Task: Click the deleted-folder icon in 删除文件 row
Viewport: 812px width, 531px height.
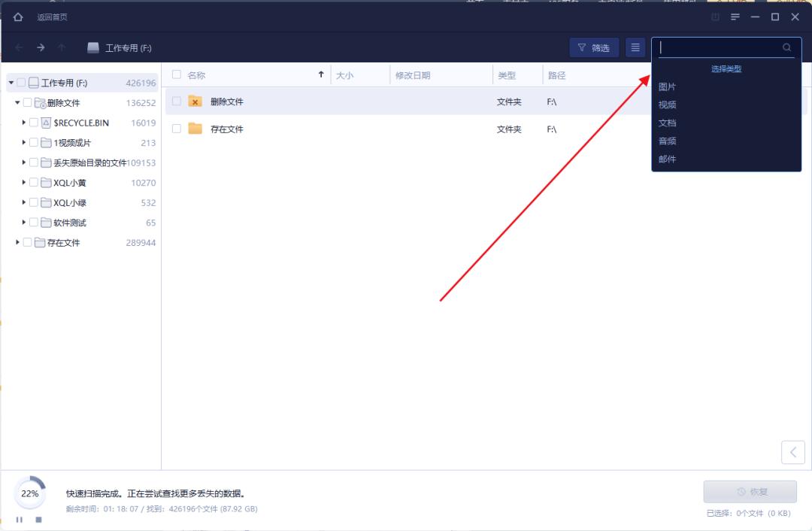Action: pos(195,101)
